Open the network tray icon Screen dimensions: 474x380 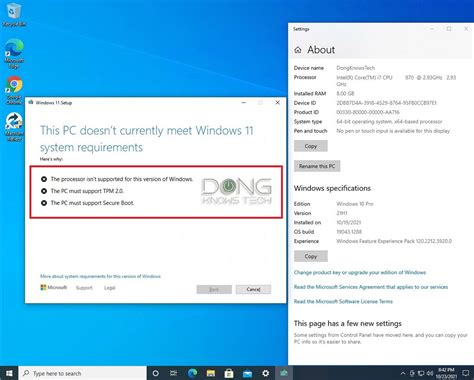click(421, 373)
